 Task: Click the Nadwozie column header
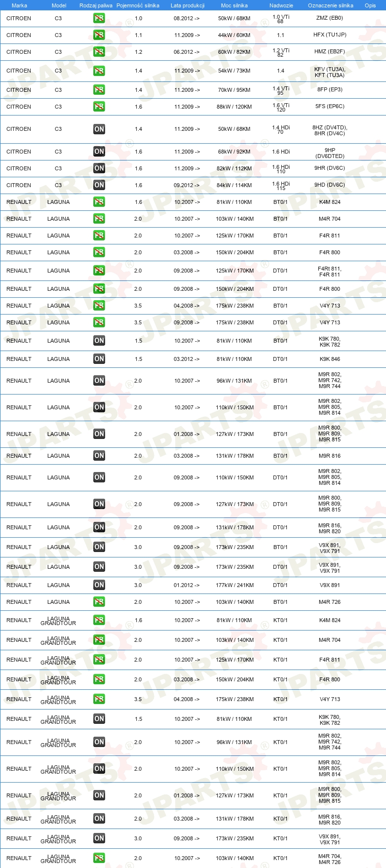(x=281, y=5)
